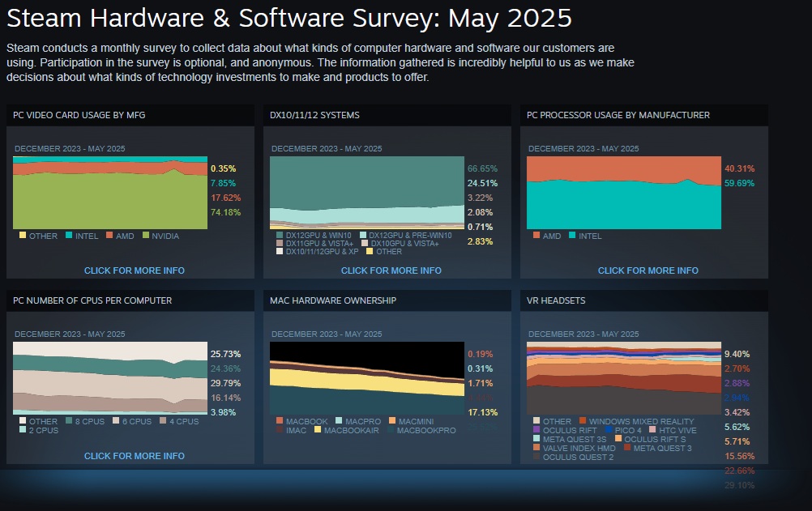
Task: Click the video card OTHER legend swatch
Action: click(x=22, y=235)
